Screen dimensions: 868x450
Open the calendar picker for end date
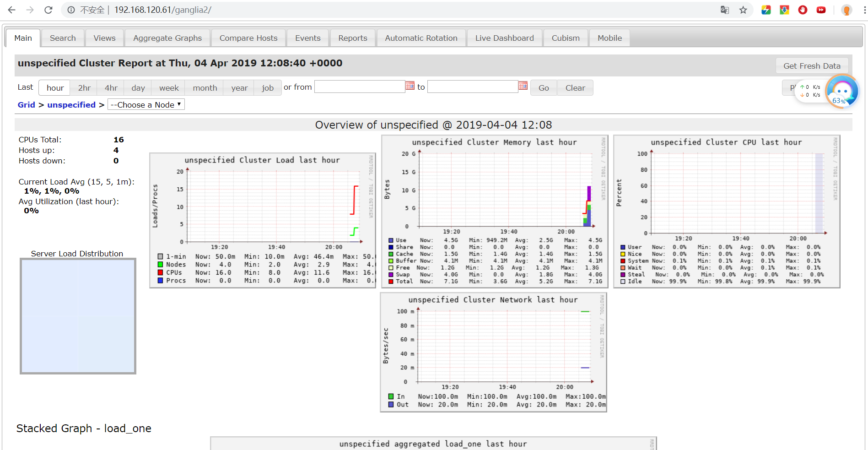pos(523,85)
